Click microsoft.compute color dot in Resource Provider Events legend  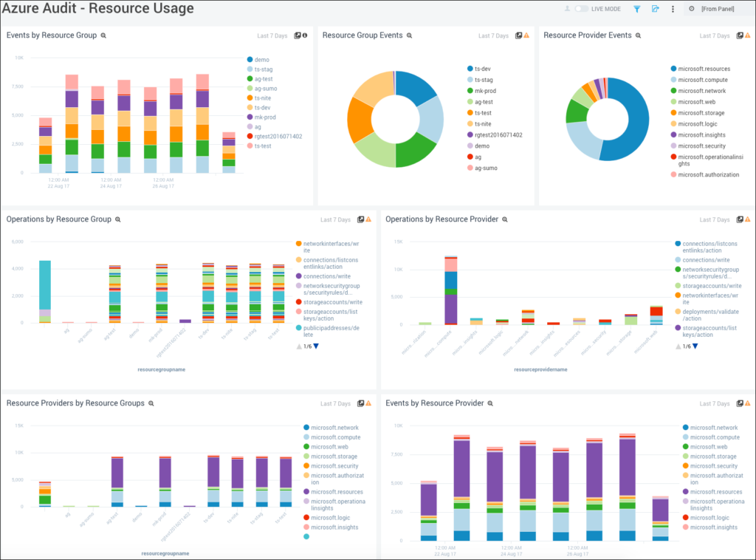[673, 80]
